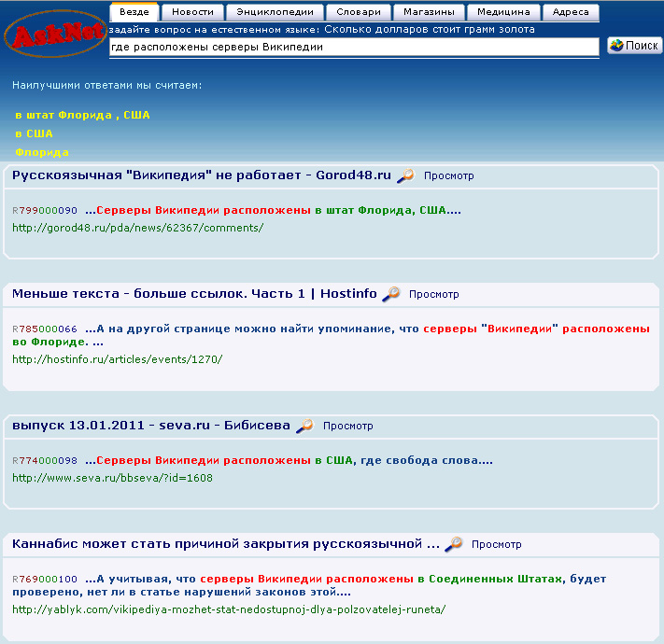
Task: Switch to the Адреса tab
Action: [x=571, y=12]
